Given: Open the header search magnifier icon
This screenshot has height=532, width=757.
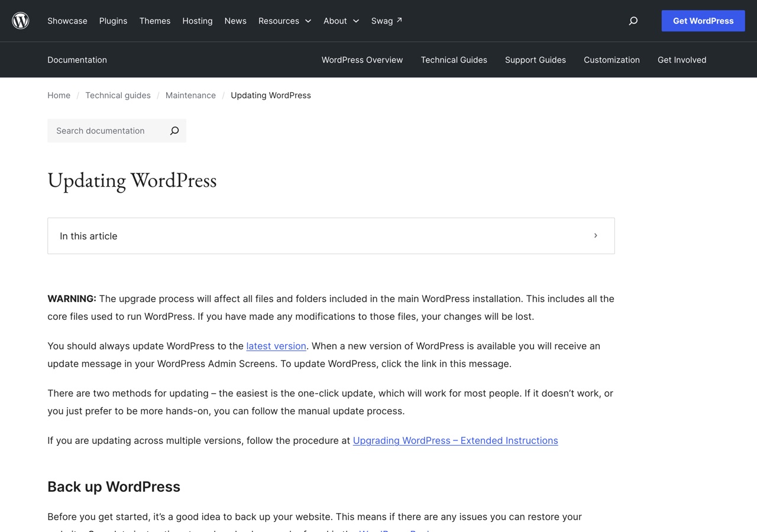Looking at the screenshot, I should (x=633, y=21).
